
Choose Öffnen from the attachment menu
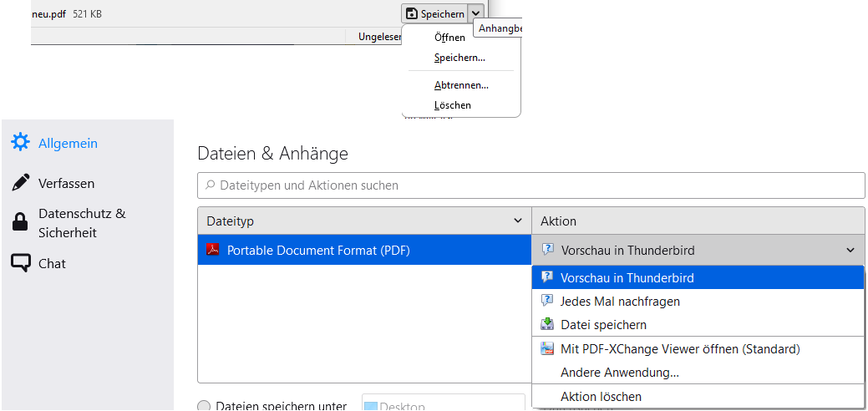(x=449, y=38)
